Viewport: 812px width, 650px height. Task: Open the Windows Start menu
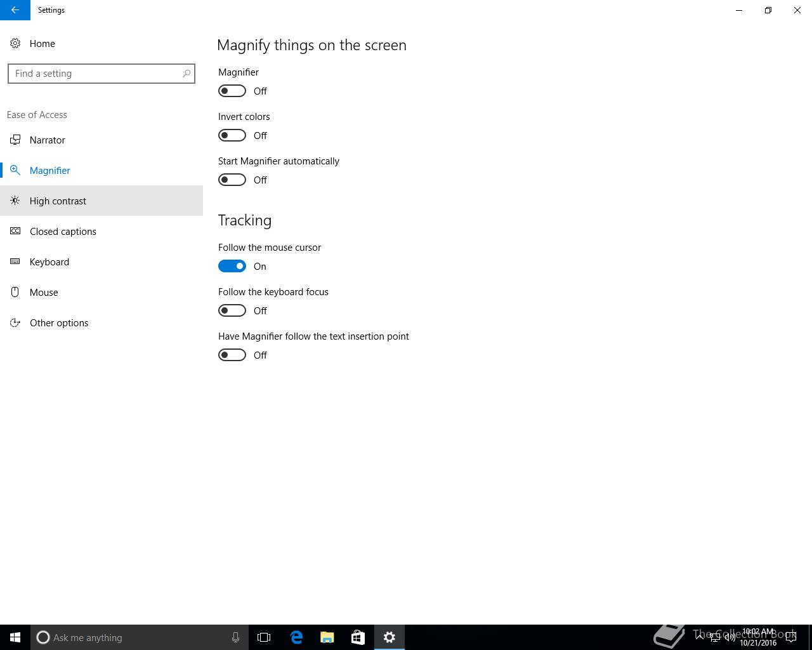pos(15,637)
